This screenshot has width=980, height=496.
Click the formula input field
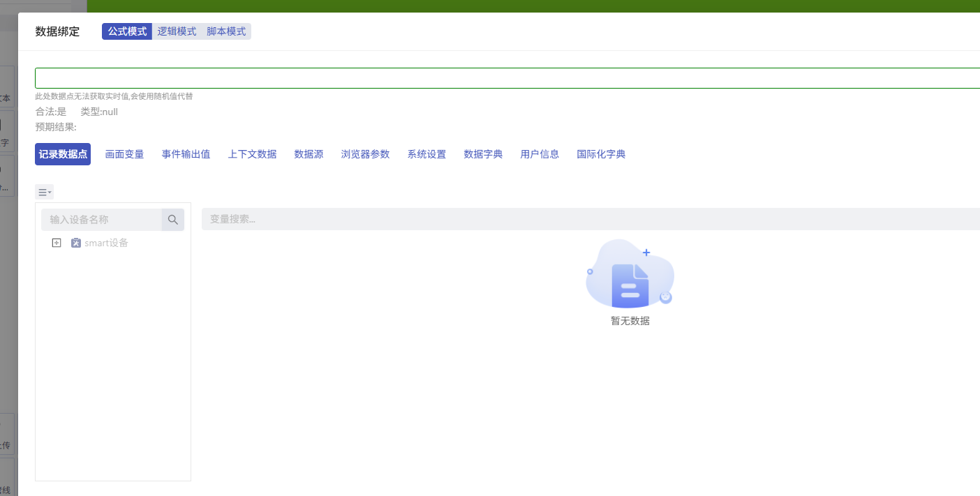(x=507, y=78)
